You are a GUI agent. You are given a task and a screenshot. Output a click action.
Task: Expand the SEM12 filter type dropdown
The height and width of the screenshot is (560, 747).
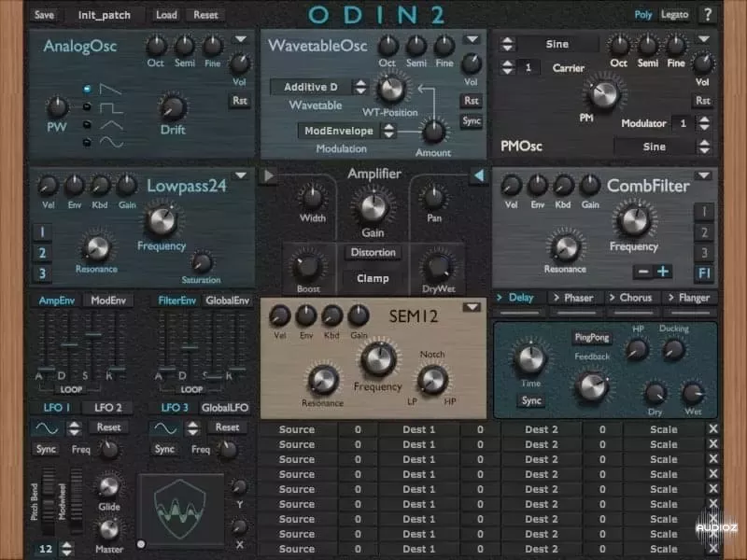(x=472, y=307)
